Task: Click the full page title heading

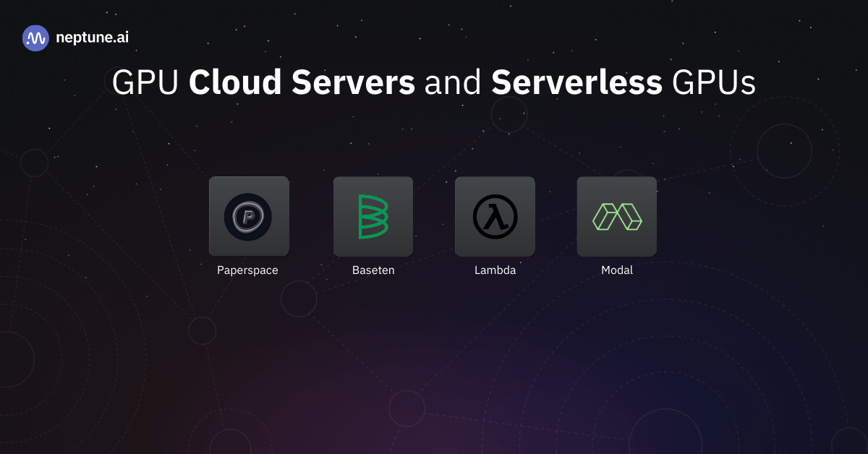Action: coord(434,82)
